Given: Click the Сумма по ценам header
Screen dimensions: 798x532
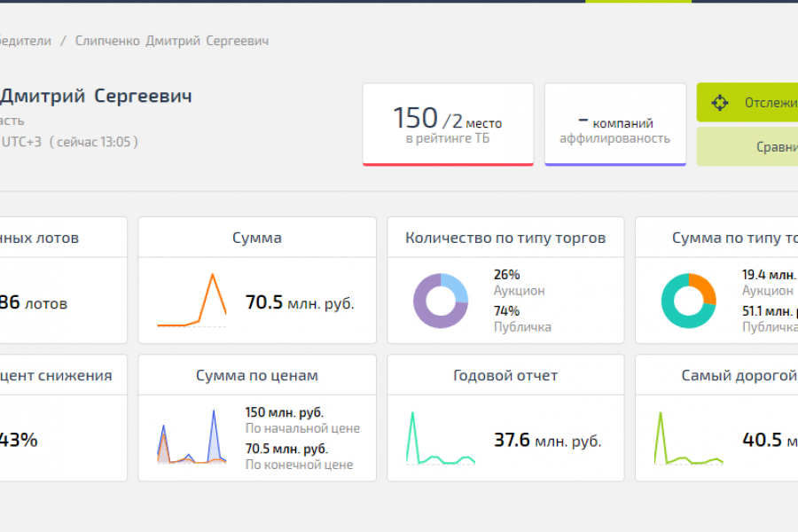Looking at the screenshot, I should pyautogui.click(x=257, y=375).
